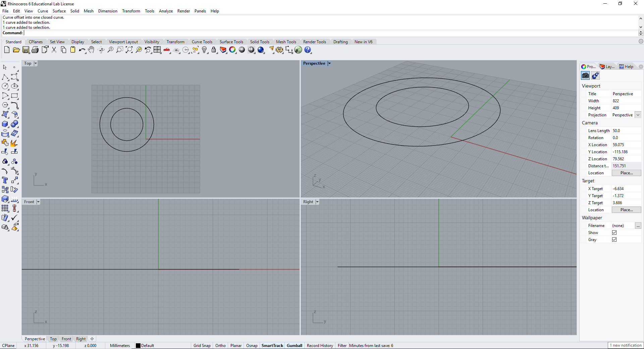Switch to the Curve Tools toolbar tab
The image size is (644, 349).
[202, 42]
